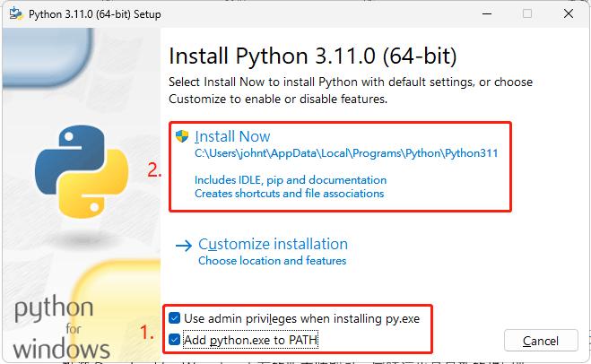Click the 'Choose location and features' text
This screenshot has width=591, height=364.
[272, 261]
